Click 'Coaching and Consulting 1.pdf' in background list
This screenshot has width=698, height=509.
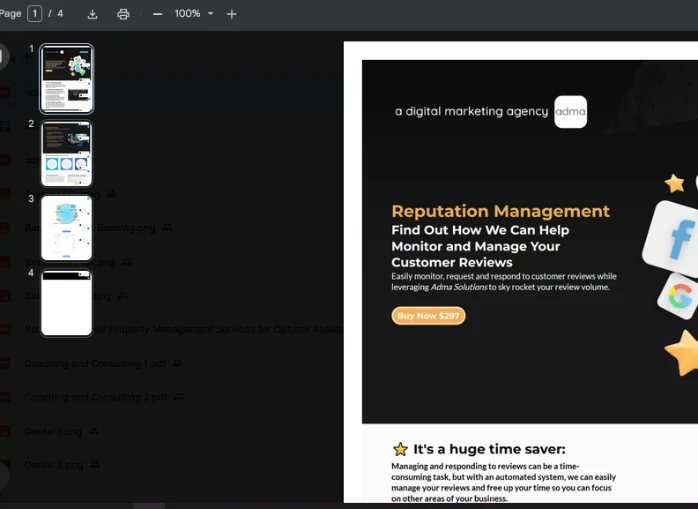tap(96, 364)
